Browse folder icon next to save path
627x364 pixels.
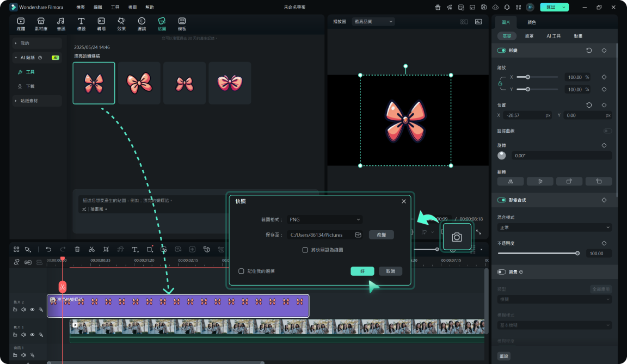pos(358,235)
